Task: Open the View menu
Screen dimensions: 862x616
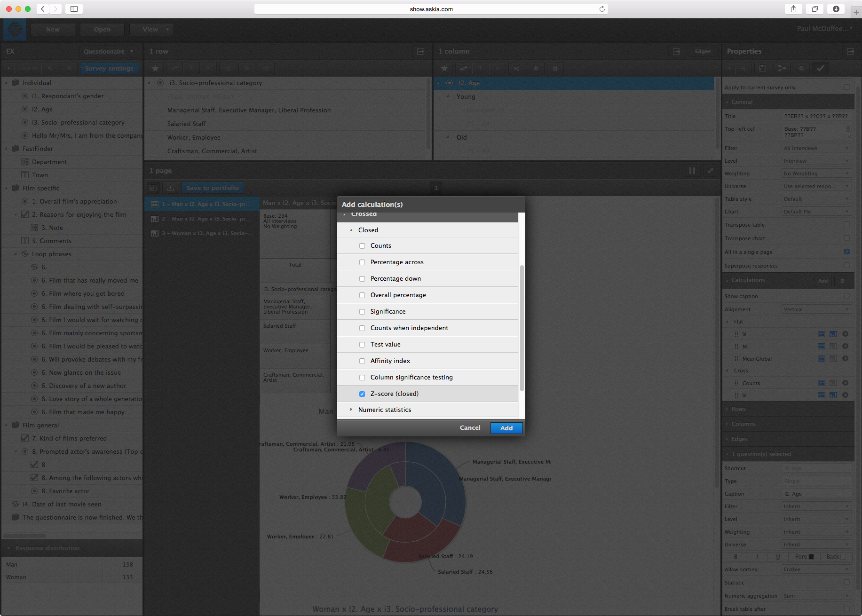Action: (151, 29)
